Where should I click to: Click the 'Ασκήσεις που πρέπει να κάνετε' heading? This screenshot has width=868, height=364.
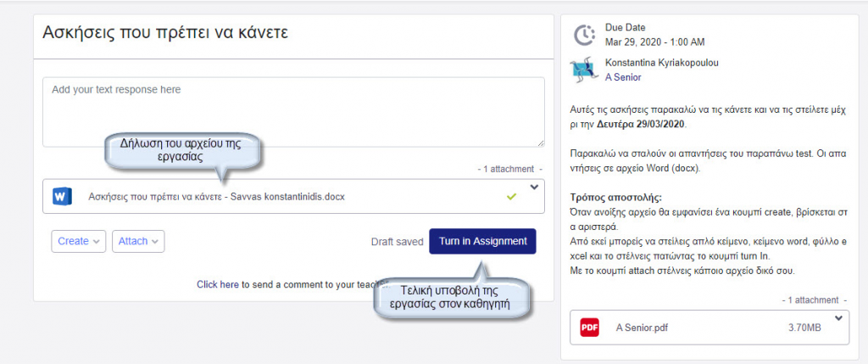(x=165, y=32)
